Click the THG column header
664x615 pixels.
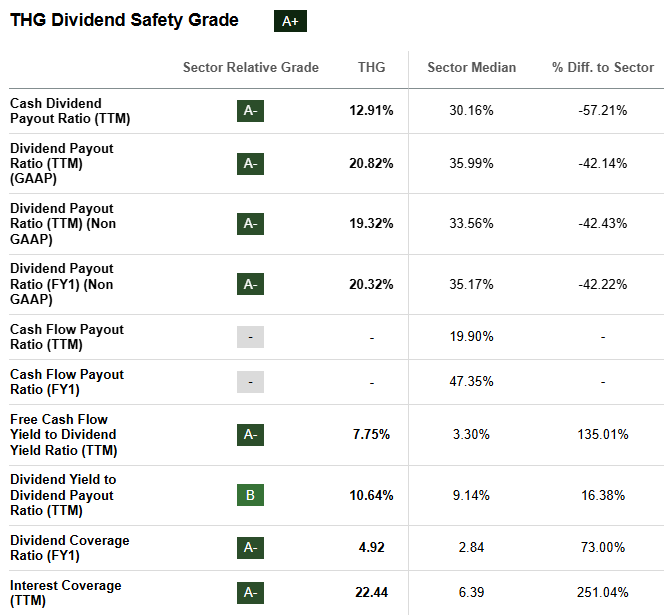[371, 67]
